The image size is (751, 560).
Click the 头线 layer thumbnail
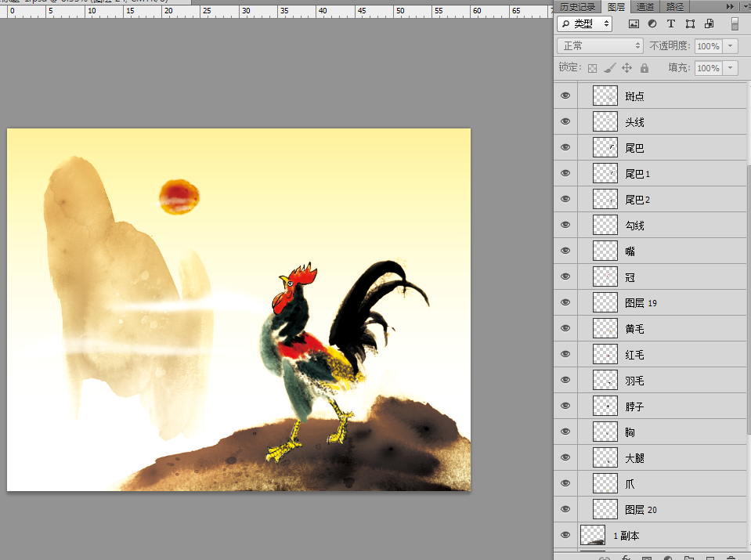[605, 121]
